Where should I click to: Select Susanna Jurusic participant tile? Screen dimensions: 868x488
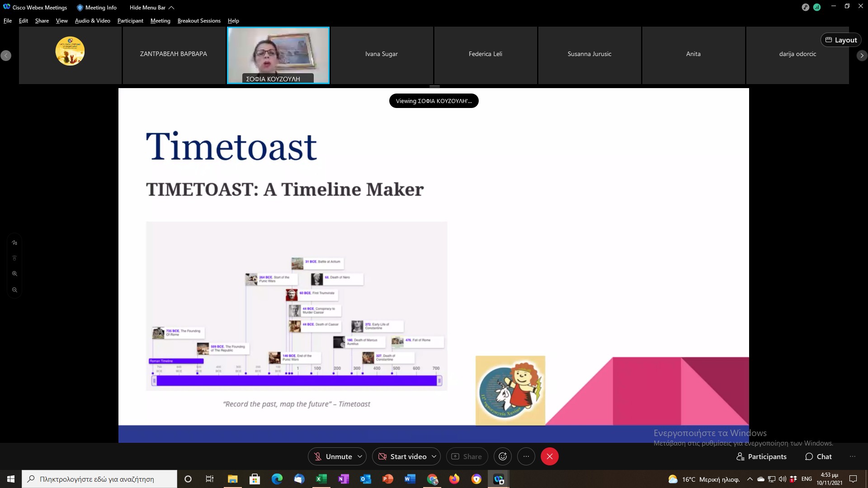590,55
